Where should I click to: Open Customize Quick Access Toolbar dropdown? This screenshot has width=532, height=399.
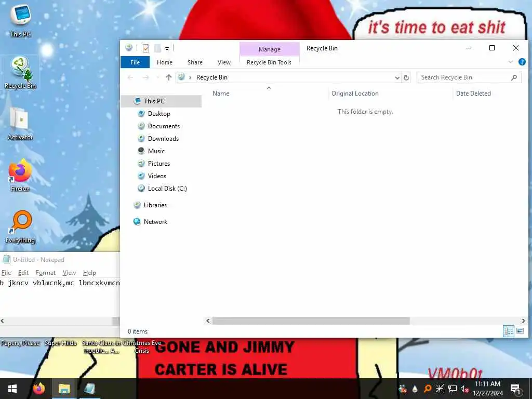pyautogui.click(x=167, y=48)
